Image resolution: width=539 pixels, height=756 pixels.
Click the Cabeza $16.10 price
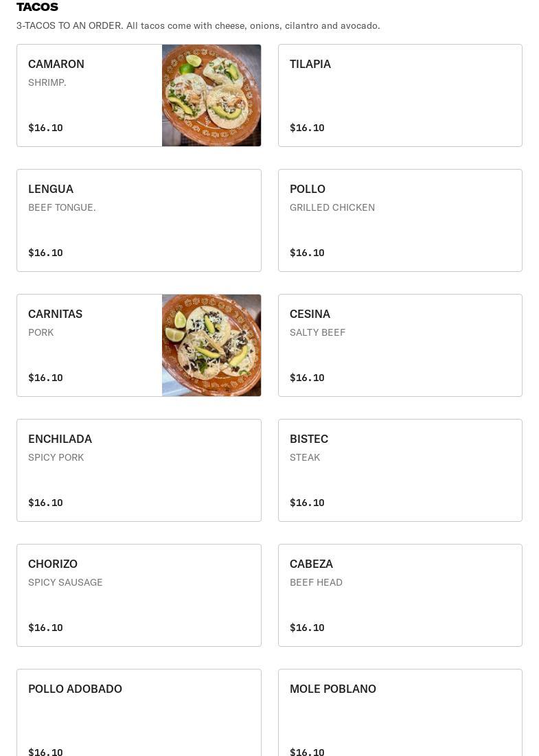(x=307, y=628)
